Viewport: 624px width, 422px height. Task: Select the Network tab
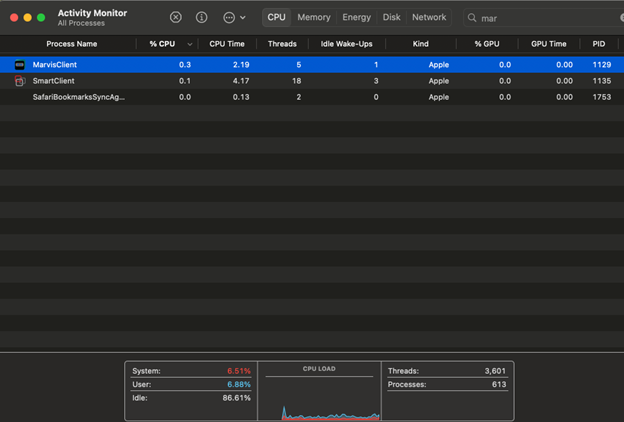click(x=429, y=17)
